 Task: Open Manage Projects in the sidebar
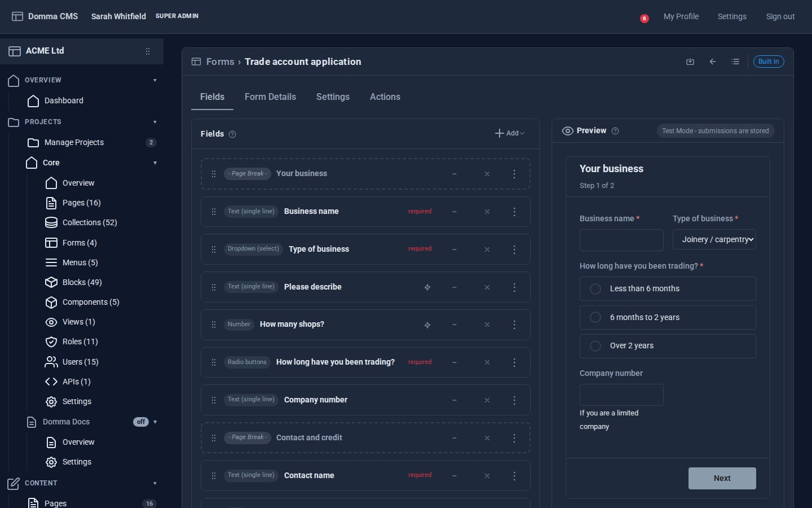74,142
